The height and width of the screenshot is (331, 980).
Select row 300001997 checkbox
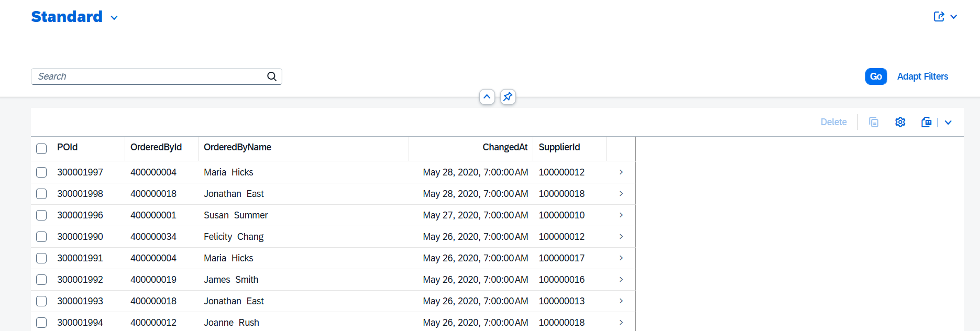[41, 172]
